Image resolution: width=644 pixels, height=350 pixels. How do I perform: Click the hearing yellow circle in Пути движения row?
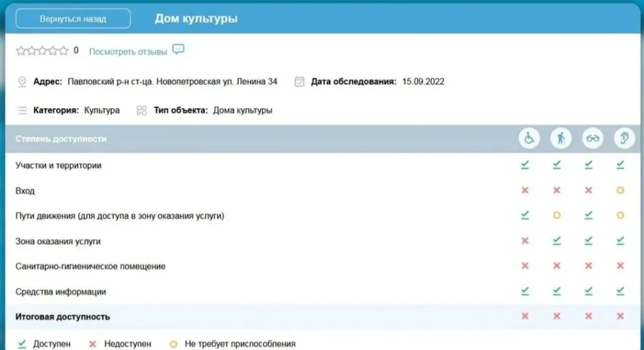click(620, 215)
